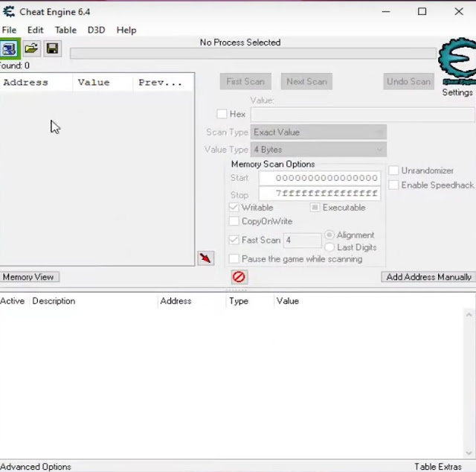Open Advanced Options
Viewport: 476px width, 472px height.
(36, 467)
